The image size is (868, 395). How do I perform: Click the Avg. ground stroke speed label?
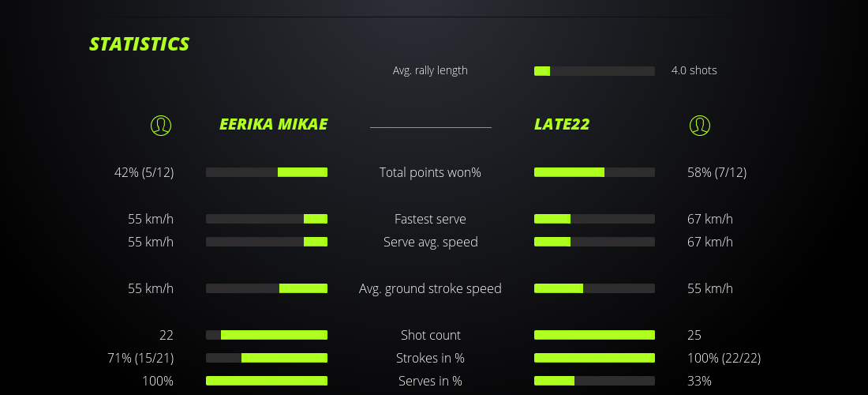click(430, 288)
